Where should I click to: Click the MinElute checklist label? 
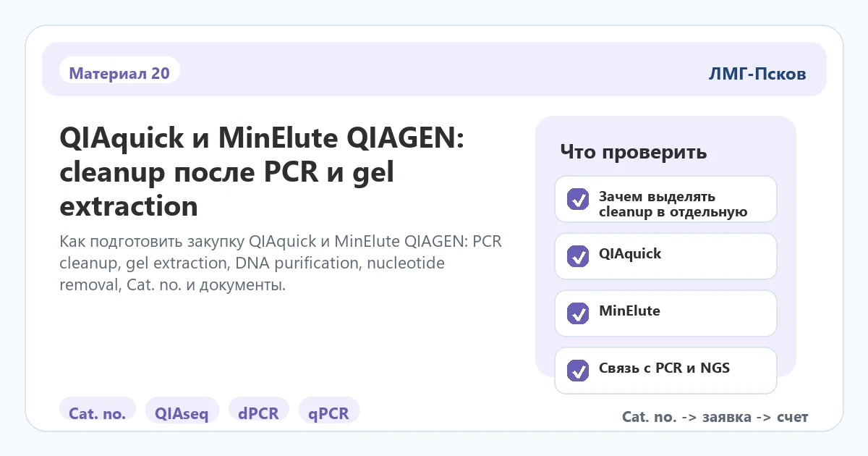point(629,311)
